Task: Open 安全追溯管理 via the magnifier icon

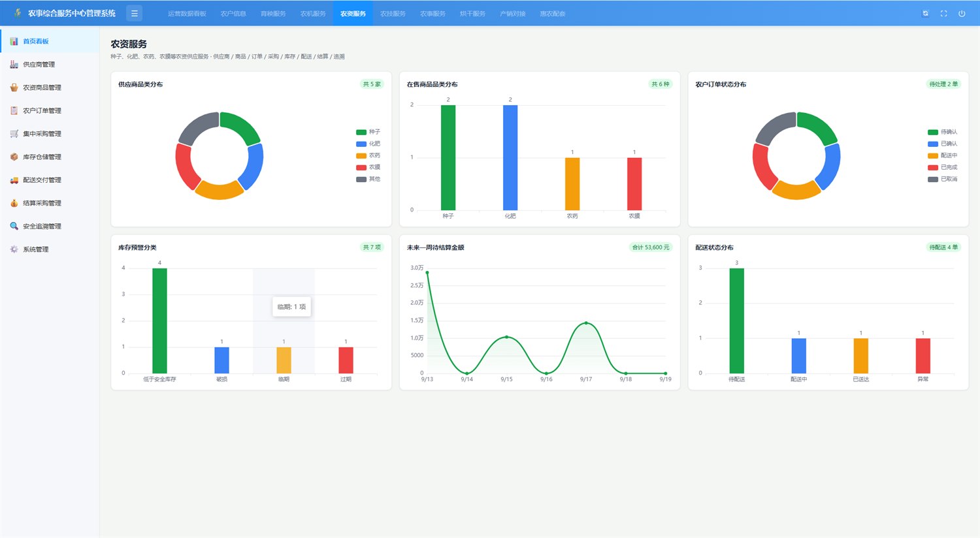Action: pos(14,226)
